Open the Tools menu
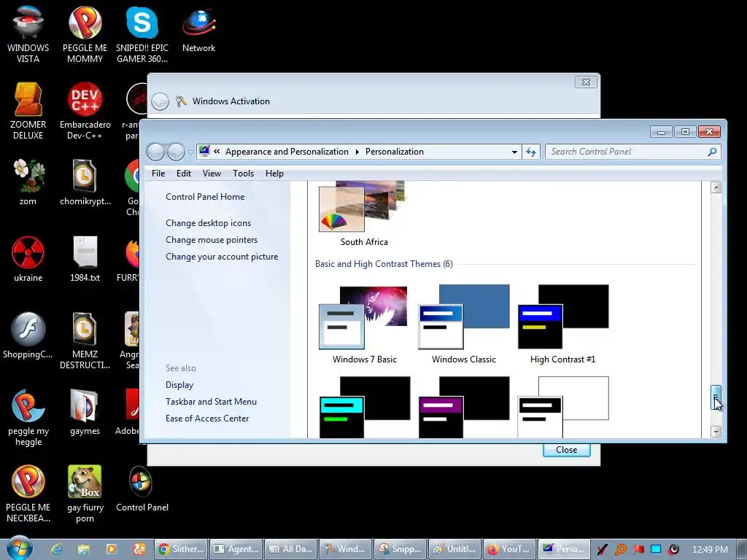 243,174
